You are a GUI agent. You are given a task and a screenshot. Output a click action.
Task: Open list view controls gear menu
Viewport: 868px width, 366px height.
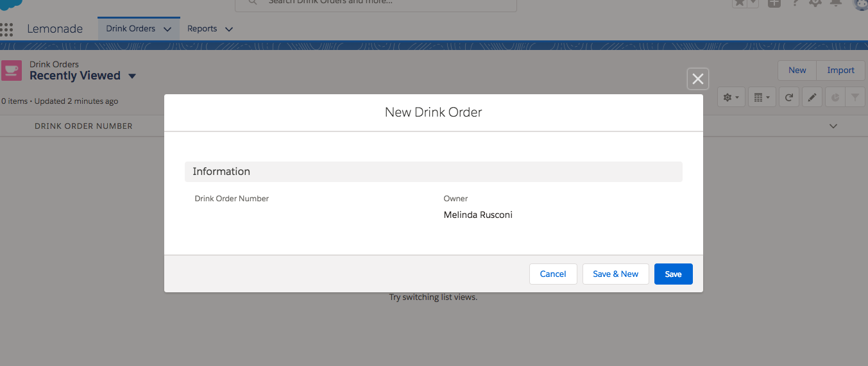click(x=731, y=97)
